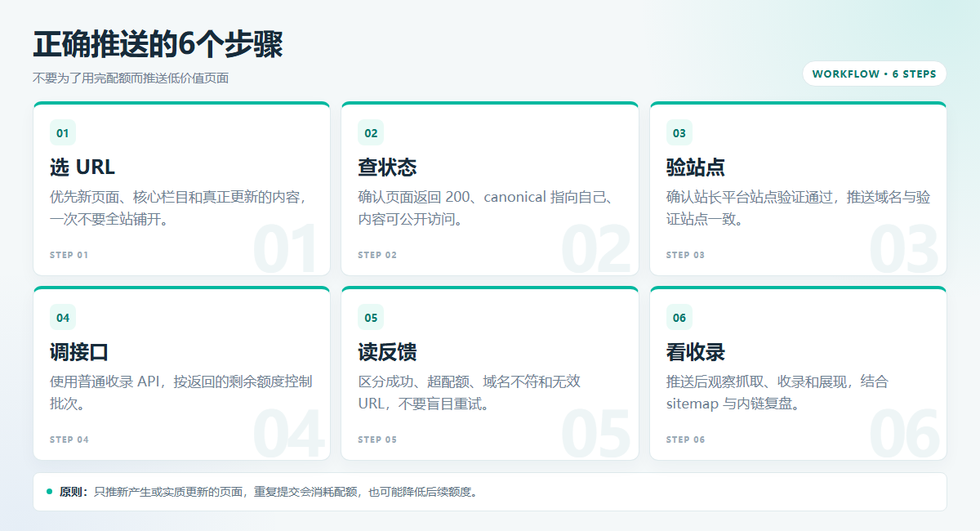Click description starting 确认站长平台站点验证通过
This screenshot has height=531, width=980.
(x=798, y=208)
